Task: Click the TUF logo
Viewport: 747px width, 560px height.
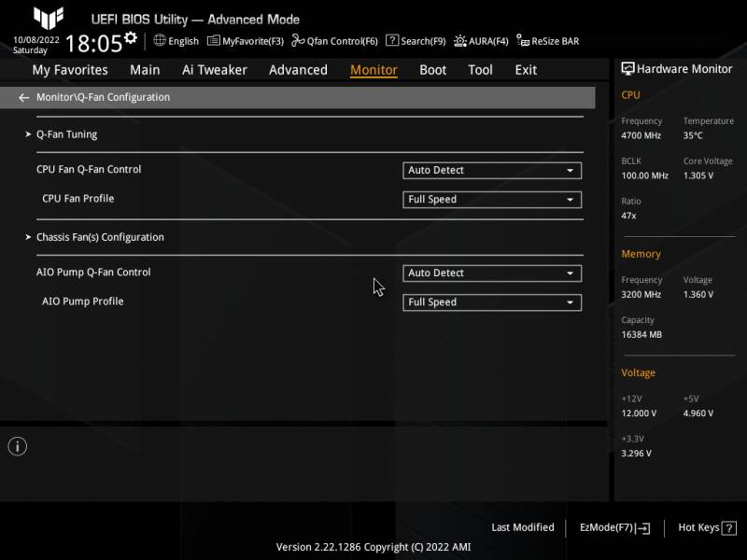Action: [49, 18]
